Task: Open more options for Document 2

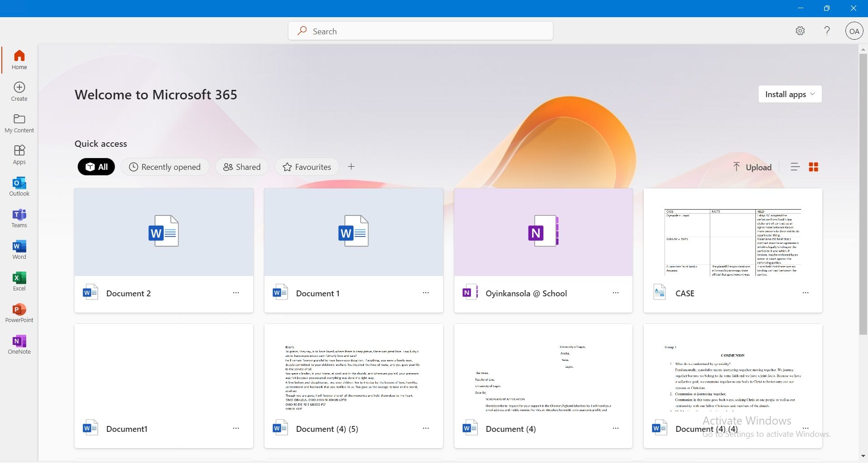Action: pos(236,293)
